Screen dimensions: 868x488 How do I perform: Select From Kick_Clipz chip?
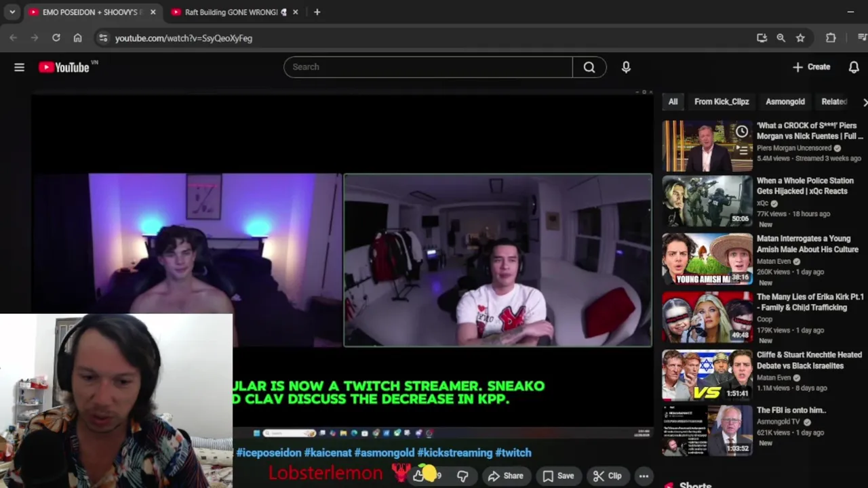point(722,102)
